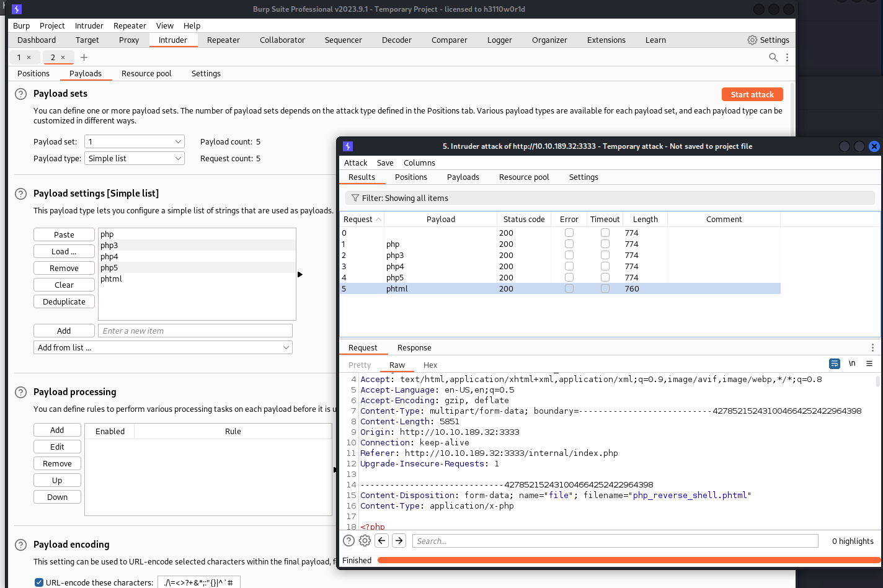Toggle Timeout checkbox for php5 payload row
Screen dimensions: 883x588
605,277
